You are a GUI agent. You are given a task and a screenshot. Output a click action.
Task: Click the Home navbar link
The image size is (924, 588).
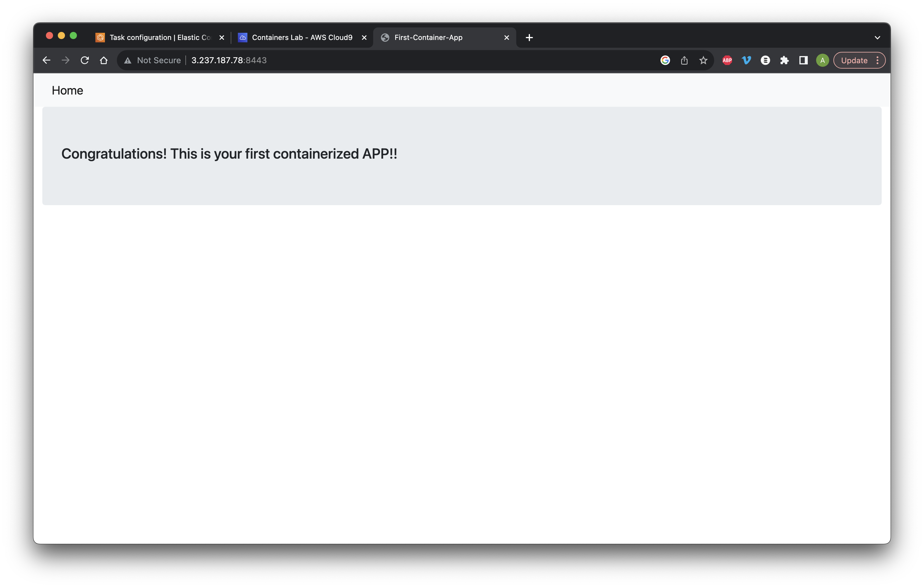click(x=68, y=91)
